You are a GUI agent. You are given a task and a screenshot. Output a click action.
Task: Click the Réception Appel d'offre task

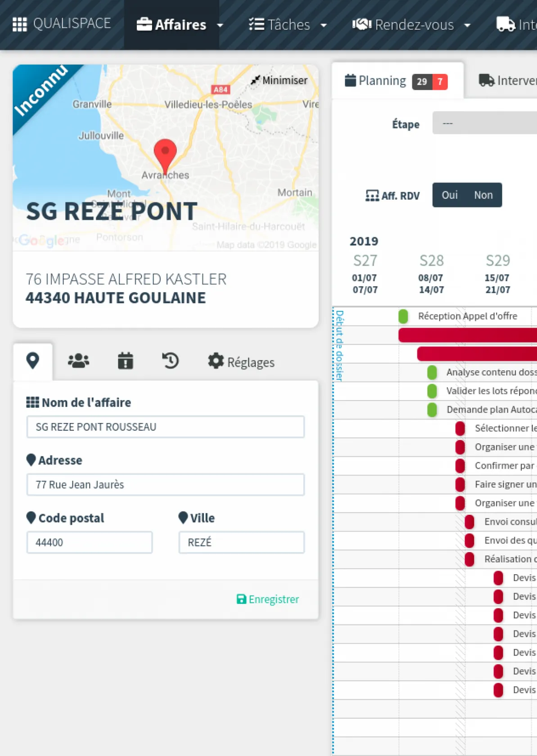click(467, 316)
